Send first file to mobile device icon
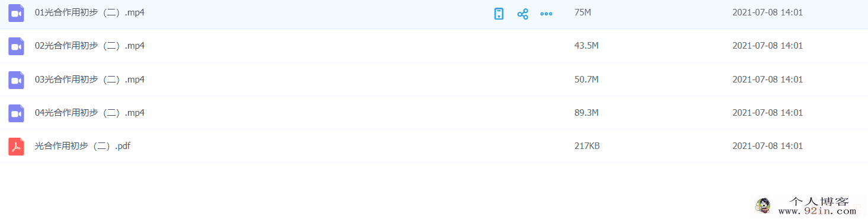This screenshot has width=868, height=219. 499,14
